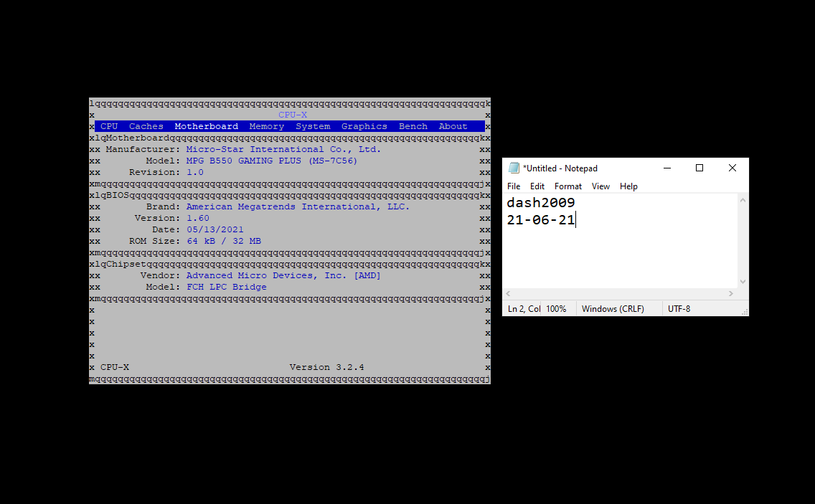This screenshot has width=815, height=504.
Task: Click the Notepad icon in title bar
Action: point(514,168)
